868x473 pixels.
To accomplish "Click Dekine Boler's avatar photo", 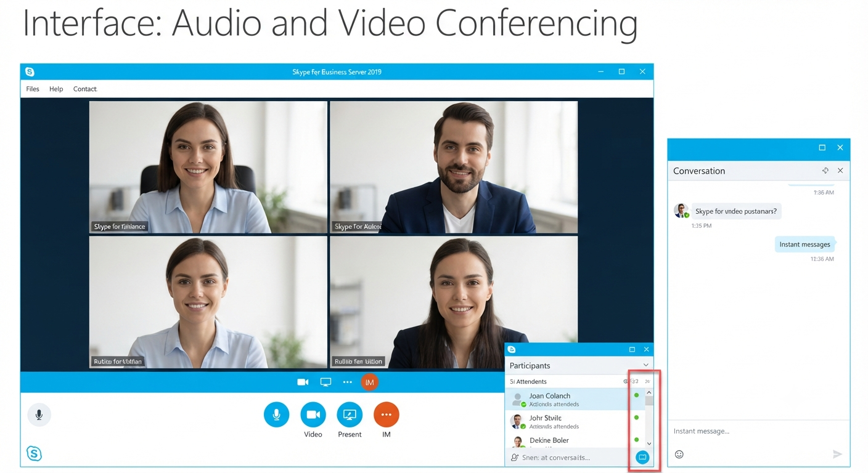I will tap(518, 442).
